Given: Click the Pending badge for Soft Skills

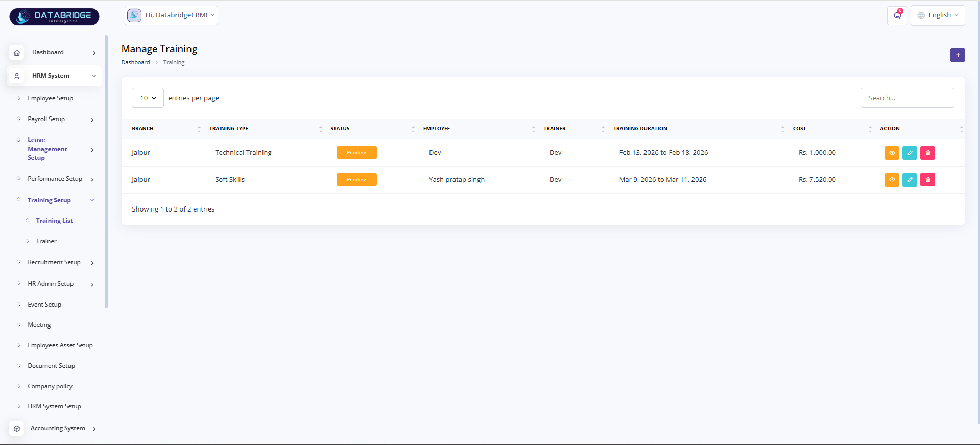Looking at the screenshot, I should tap(356, 180).
